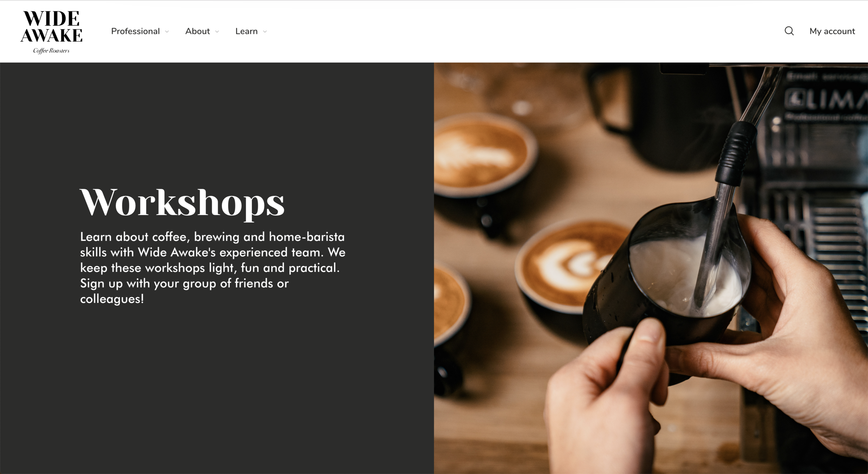The image size is (868, 474).
Task: Click the workshop description paragraph
Action: pyautogui.click(x=212, y=267)
